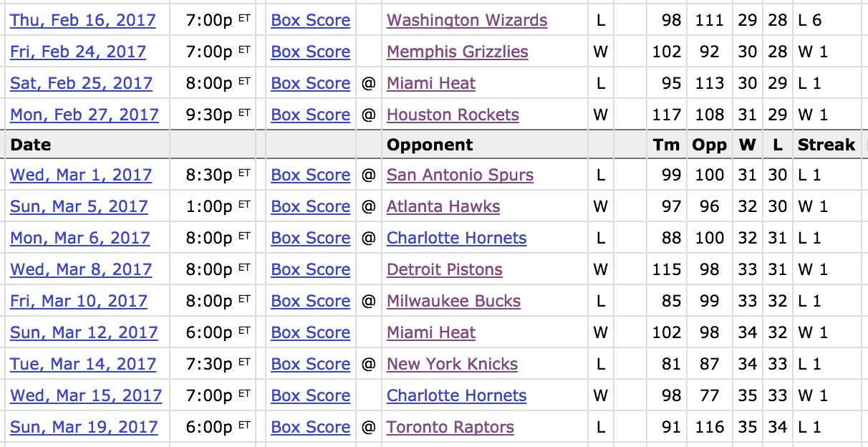Sort by the Streak column header
This screenshot has width=868, height=447.
[x=826, y=145]
